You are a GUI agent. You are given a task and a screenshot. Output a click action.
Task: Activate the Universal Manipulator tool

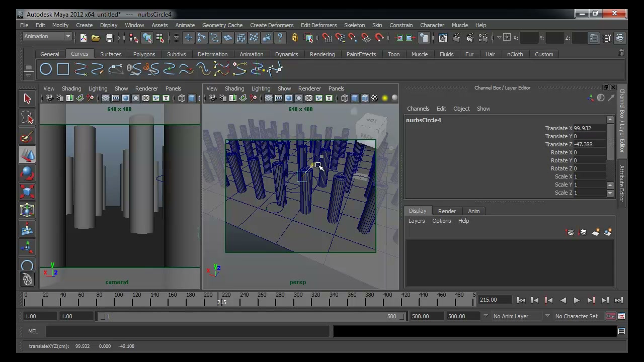[x=27, y=211]
